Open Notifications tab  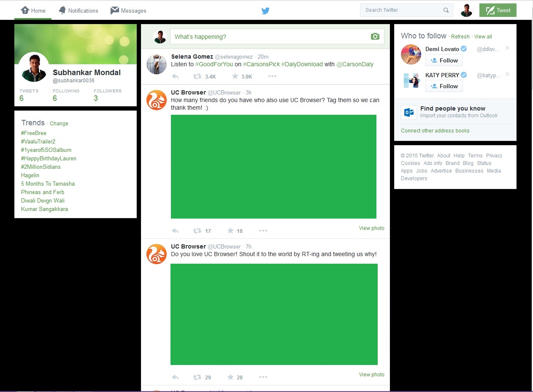point(78,11)
